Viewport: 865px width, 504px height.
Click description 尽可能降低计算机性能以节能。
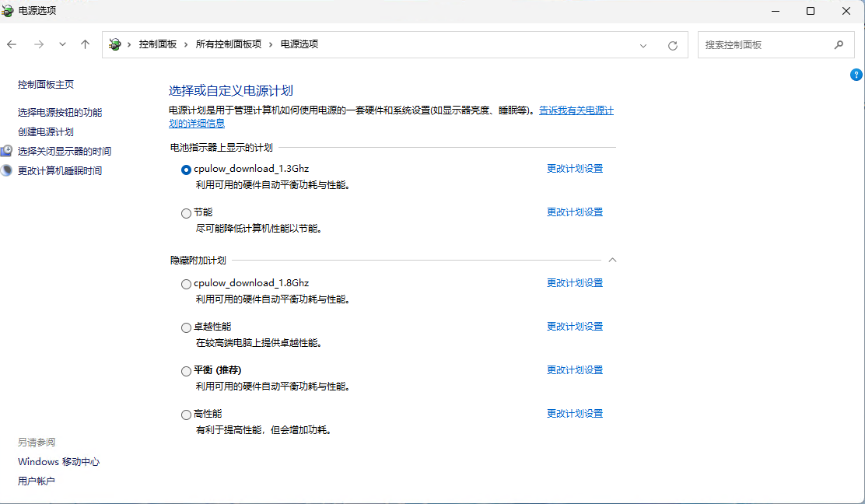pos(259,229)
